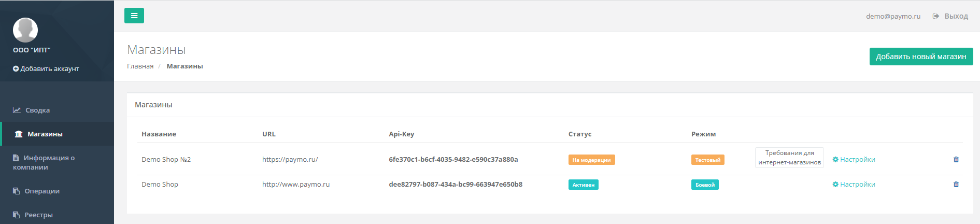Open Настройки for Demo Shop
Screen dimensions: 980x224
coord(854,185)
